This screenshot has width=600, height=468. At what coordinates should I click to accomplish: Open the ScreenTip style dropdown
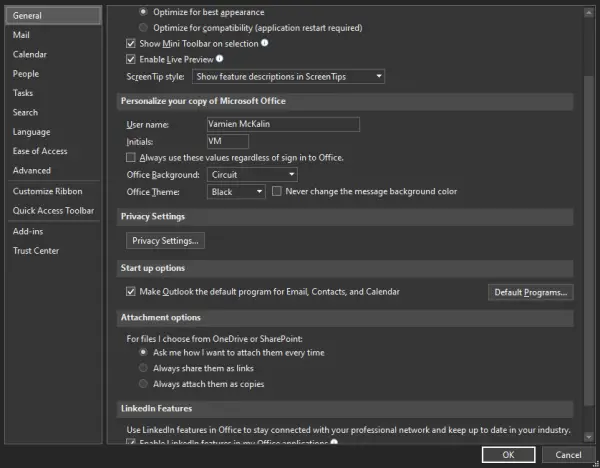coord(289,77)
